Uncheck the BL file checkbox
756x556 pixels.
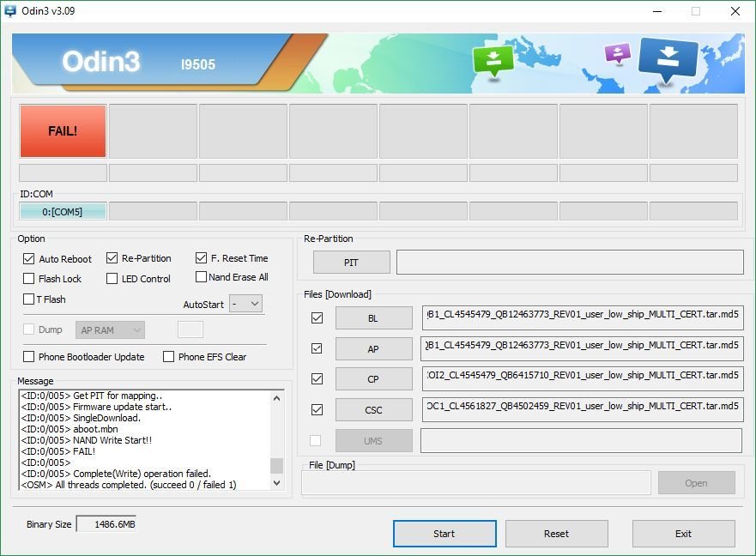(x=317, y=317)
